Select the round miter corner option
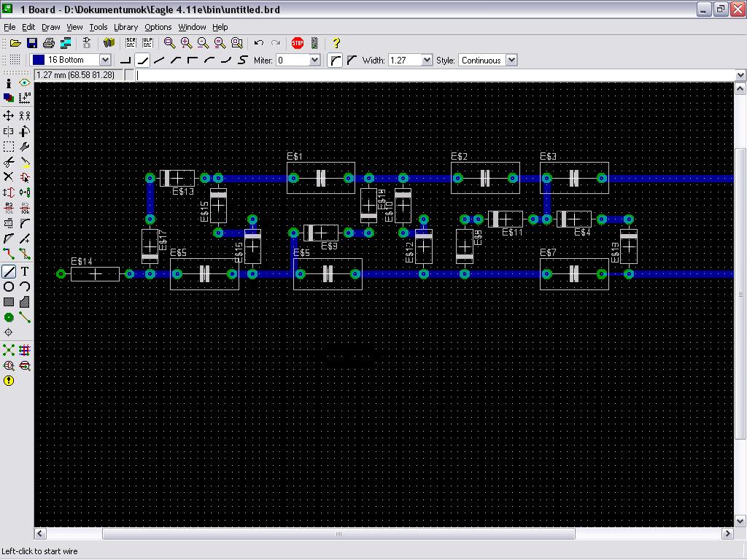747x560 pixels. [x=335, y=60]
